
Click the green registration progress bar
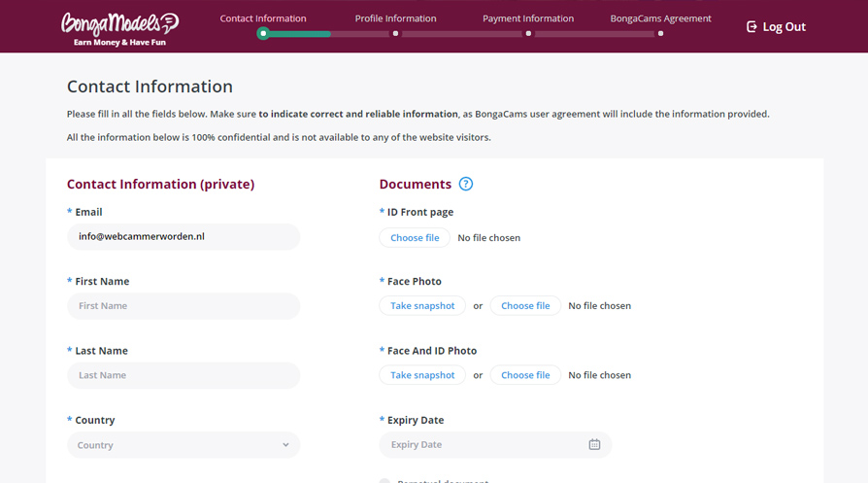pyautogui.click(x=301, y=34)
